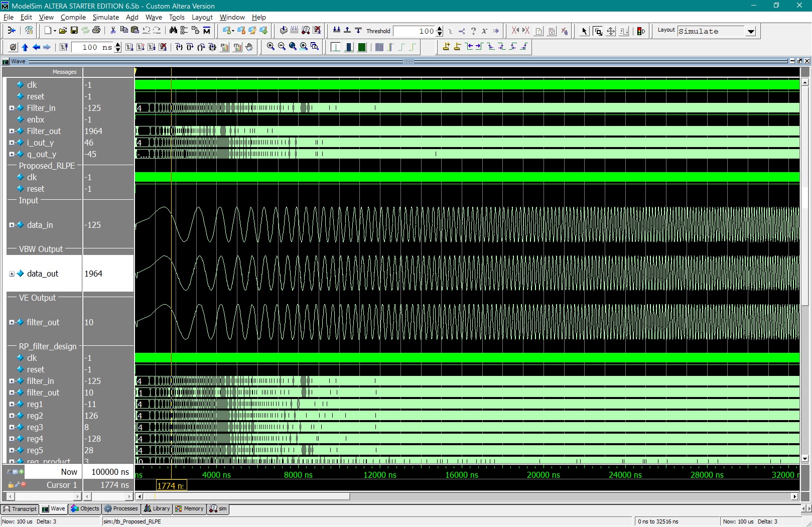Expand the Filter_in signal tree
The width and height of the screenshot is (812, 527).
point(12,108)
